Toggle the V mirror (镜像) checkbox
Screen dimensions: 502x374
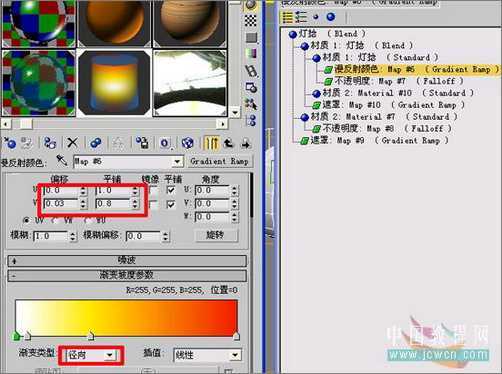tap(154, 204)
